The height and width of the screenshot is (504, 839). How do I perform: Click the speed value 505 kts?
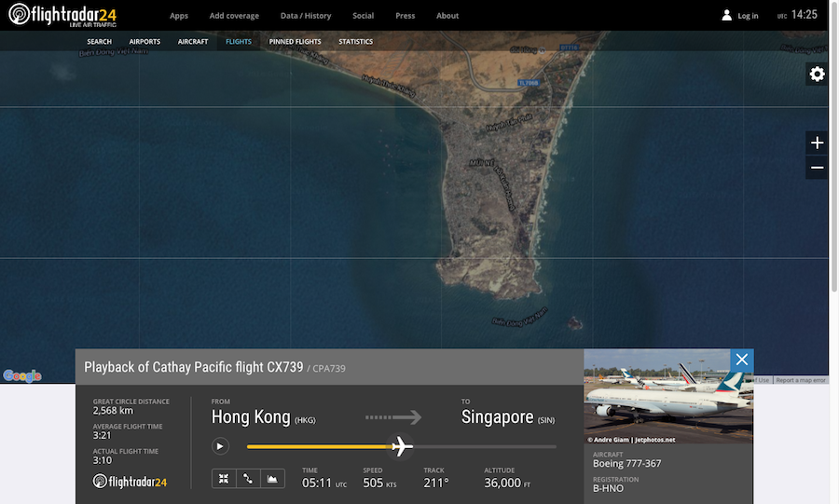tap(379, 484)
